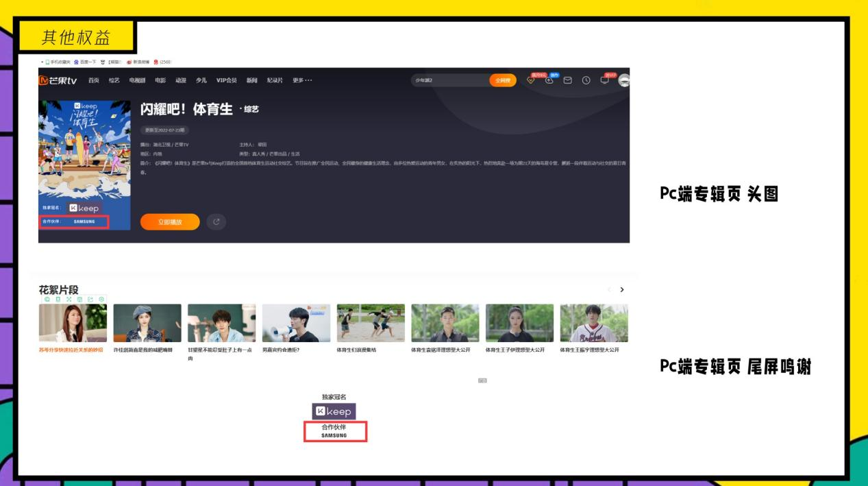Open the 新闻 navigation item
This screenshot has width=868, height=486.
point(251,80)
